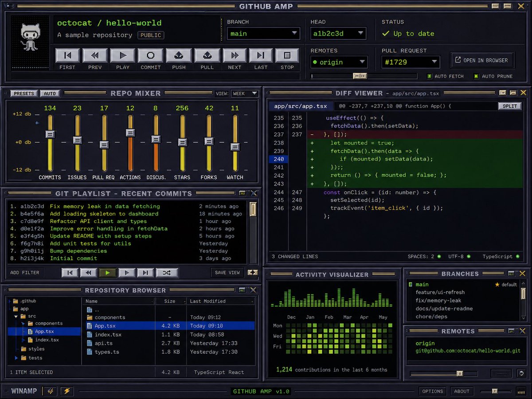Image resolution: width=532 pixels, height=399 pixels.
Task: Click the Git Playlist scrollbar thumb
Action: tap(253, 209)
